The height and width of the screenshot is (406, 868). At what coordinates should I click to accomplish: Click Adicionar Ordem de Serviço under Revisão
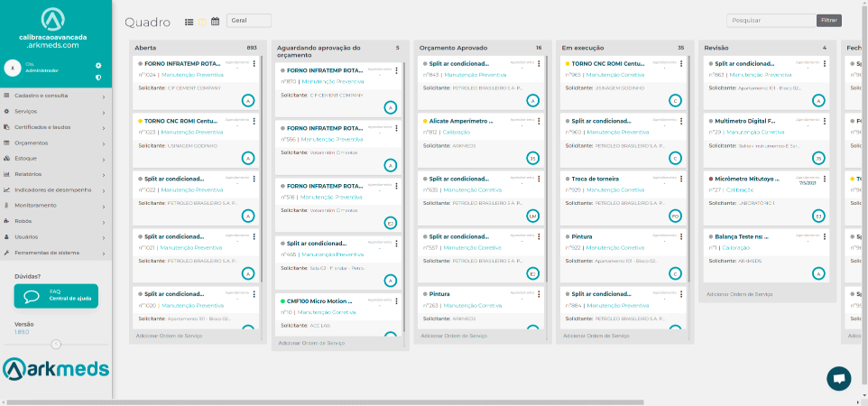click(x=739, y=294)
